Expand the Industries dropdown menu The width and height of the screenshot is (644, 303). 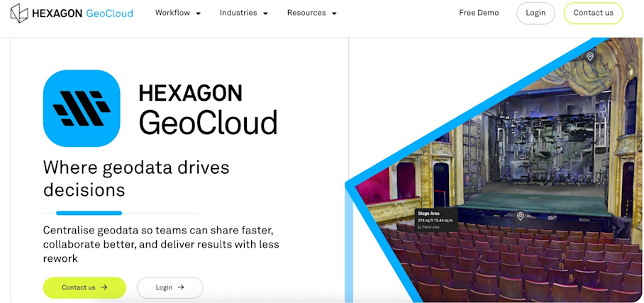243,13
